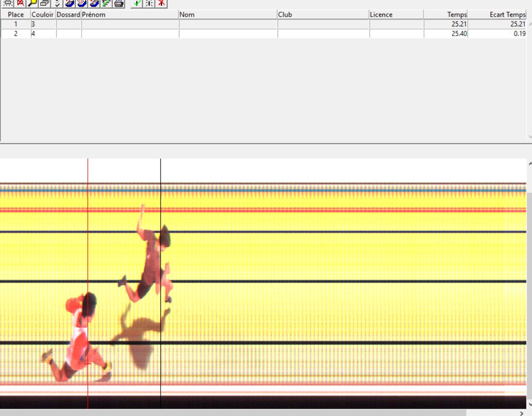Sort by the Couloir column header
Image resolution: width=532 pixels, height=416 pixels.
(x=43, y=15)
